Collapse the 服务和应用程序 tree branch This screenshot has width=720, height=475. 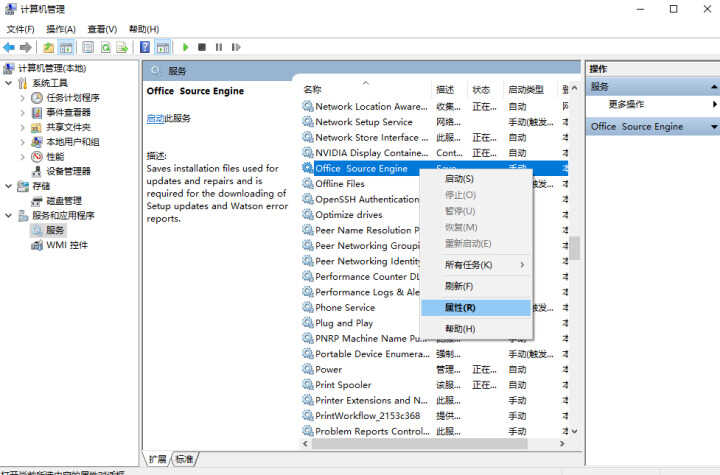tap(9, 215)
